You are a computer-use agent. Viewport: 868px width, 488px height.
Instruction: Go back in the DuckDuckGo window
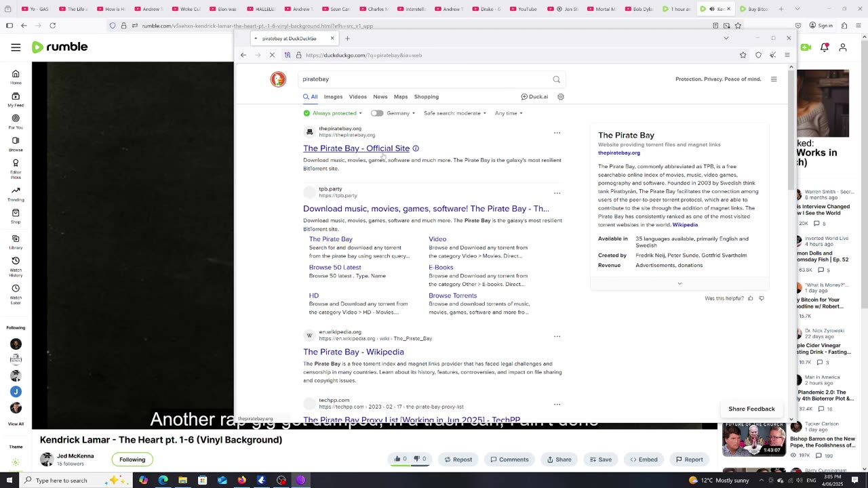click(243, 55)
